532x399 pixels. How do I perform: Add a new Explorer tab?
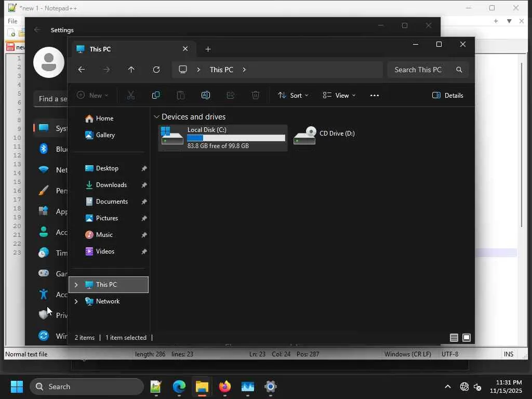[208, 49]
